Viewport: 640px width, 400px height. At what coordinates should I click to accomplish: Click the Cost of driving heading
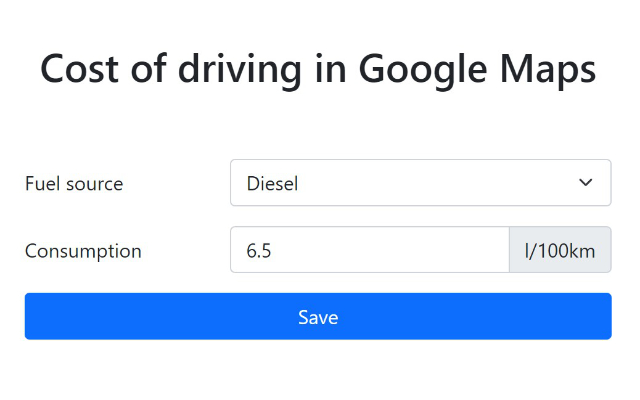click(x=318, y=69)
